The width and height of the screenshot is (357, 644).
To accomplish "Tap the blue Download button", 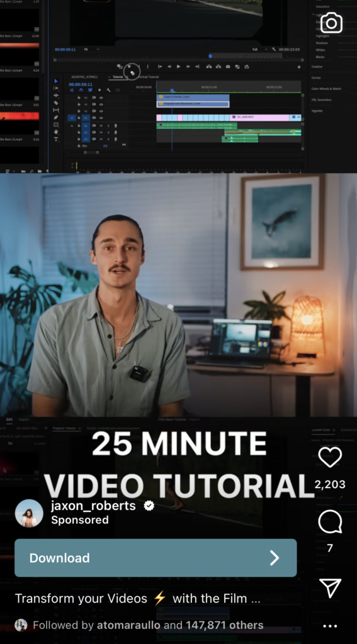I will pos(156,558).
